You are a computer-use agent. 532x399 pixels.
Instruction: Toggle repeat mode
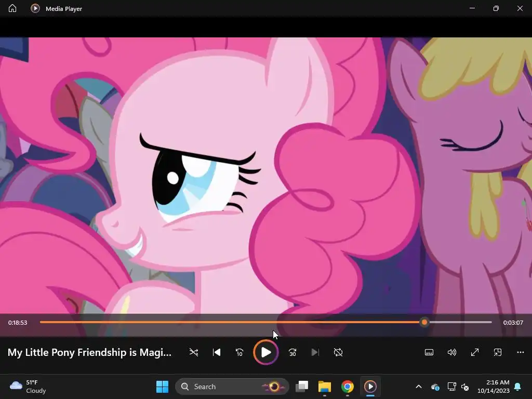pyautogui.click(x=338, y=352)
